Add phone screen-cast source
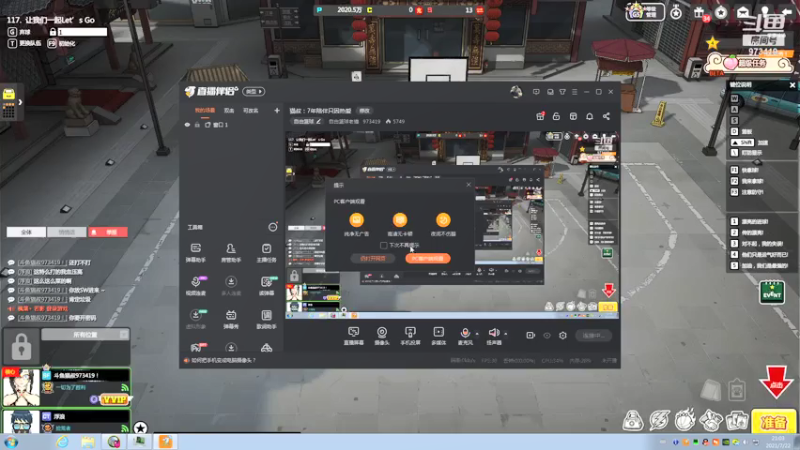The width and height of the screenshot is (800, 450). (x=410, y=336)
